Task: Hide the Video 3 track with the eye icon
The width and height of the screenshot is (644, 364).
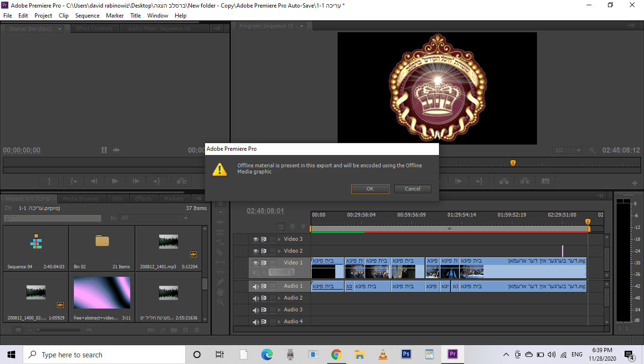Action: point(256,239)
